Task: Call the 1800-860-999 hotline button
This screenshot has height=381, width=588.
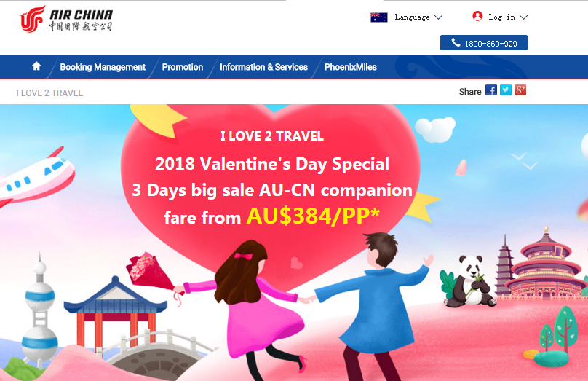Action: coord(484,43)
